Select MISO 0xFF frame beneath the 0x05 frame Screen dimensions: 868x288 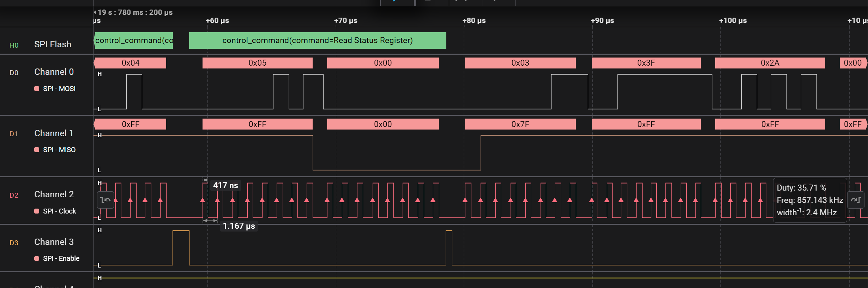258,124
